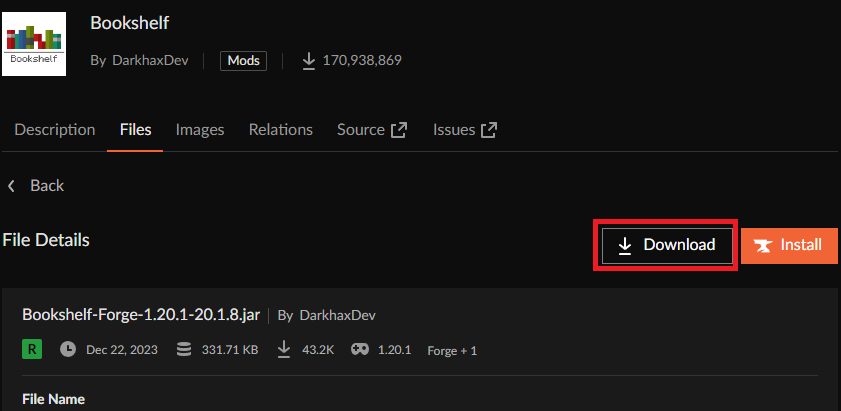Click the total downloads arrow icon
The width and height of the screenshot is (841, 411).
click(308, 61)
